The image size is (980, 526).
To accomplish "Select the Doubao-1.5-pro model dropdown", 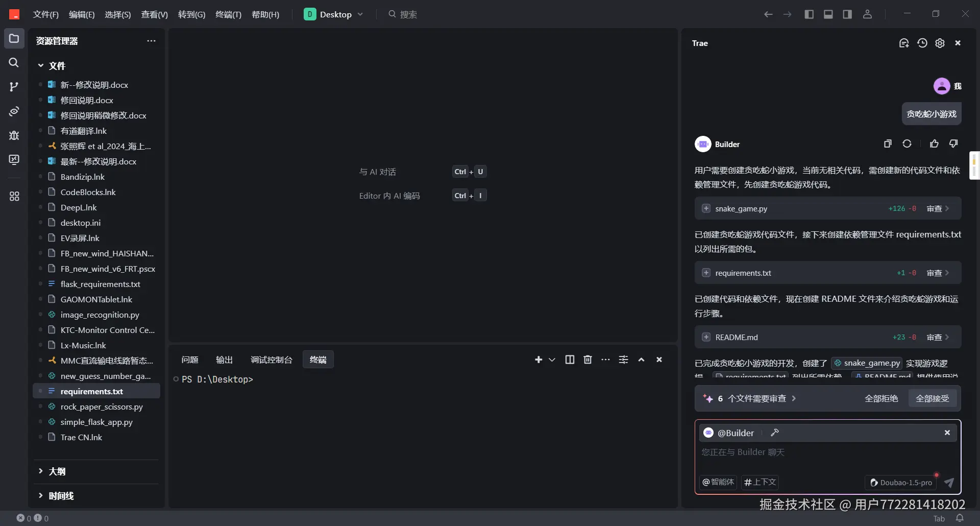I will pyautogui.click(x=901, y=483).
